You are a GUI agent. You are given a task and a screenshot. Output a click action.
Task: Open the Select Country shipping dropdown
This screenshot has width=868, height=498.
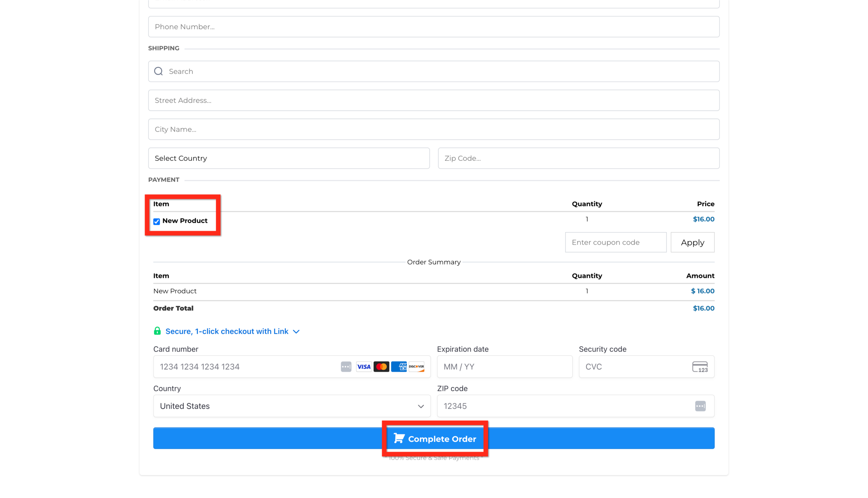point(289,158)
